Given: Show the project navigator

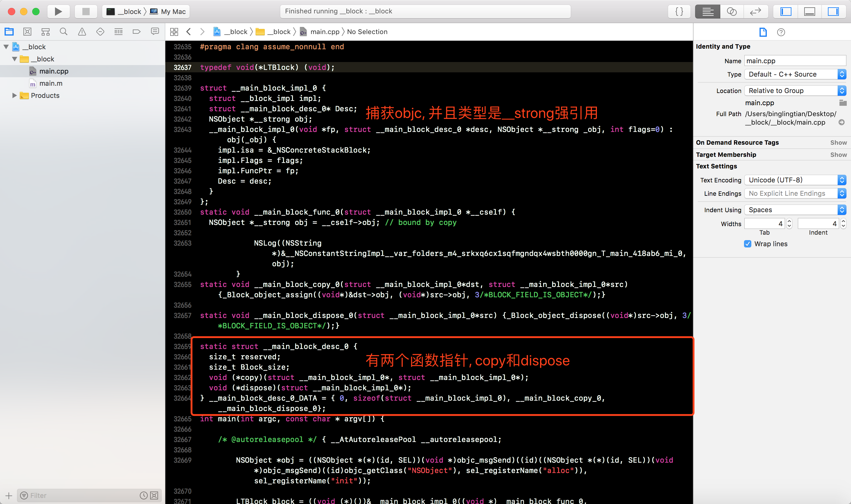Looking at the screenshot, I should (x=9, y=32).
